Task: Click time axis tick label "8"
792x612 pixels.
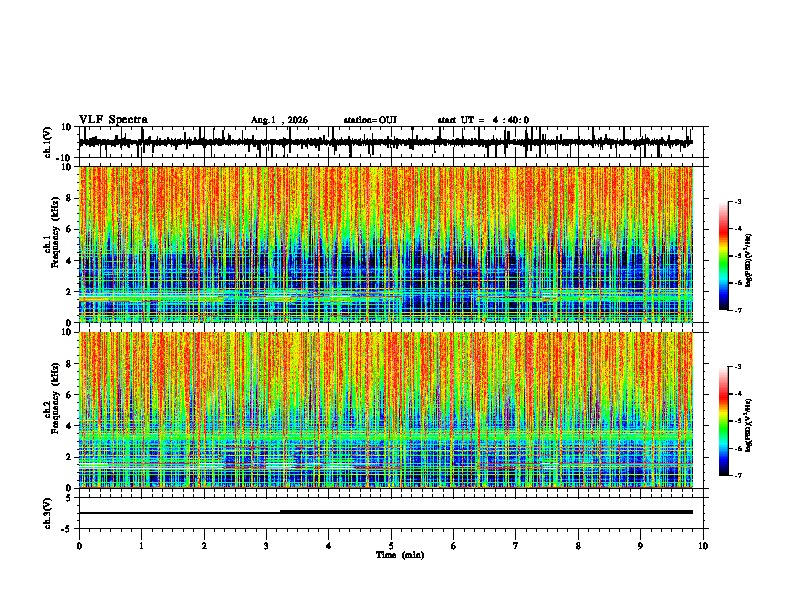Action: 578,546
